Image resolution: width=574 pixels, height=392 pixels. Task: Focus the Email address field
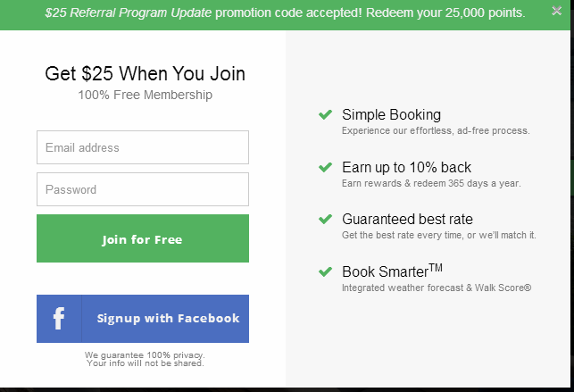[143, 147]
